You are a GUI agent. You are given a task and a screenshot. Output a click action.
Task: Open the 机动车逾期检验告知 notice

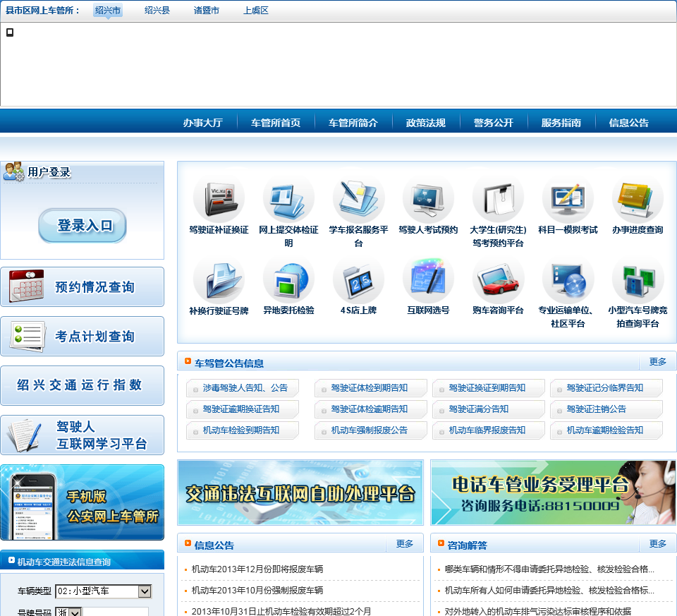[606, 430]
